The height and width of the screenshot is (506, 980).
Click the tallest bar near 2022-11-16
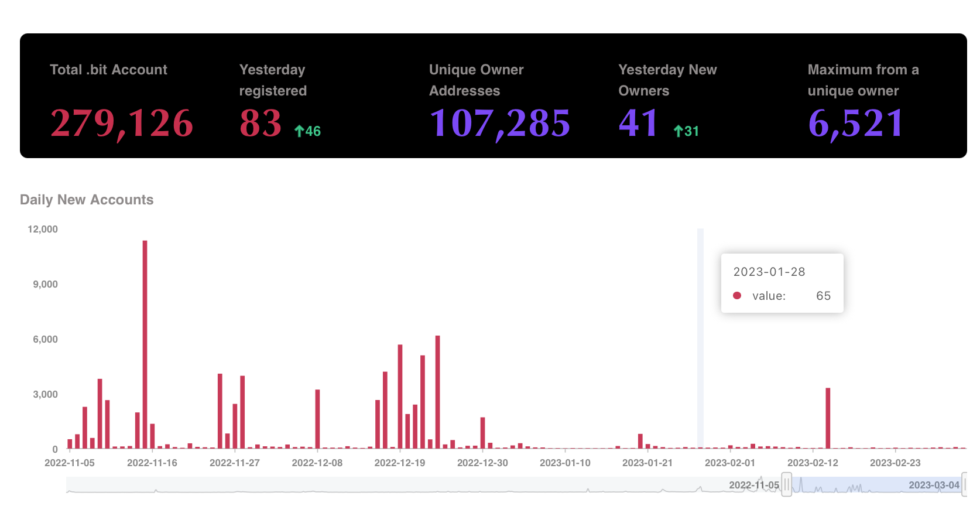coord(145,344)
